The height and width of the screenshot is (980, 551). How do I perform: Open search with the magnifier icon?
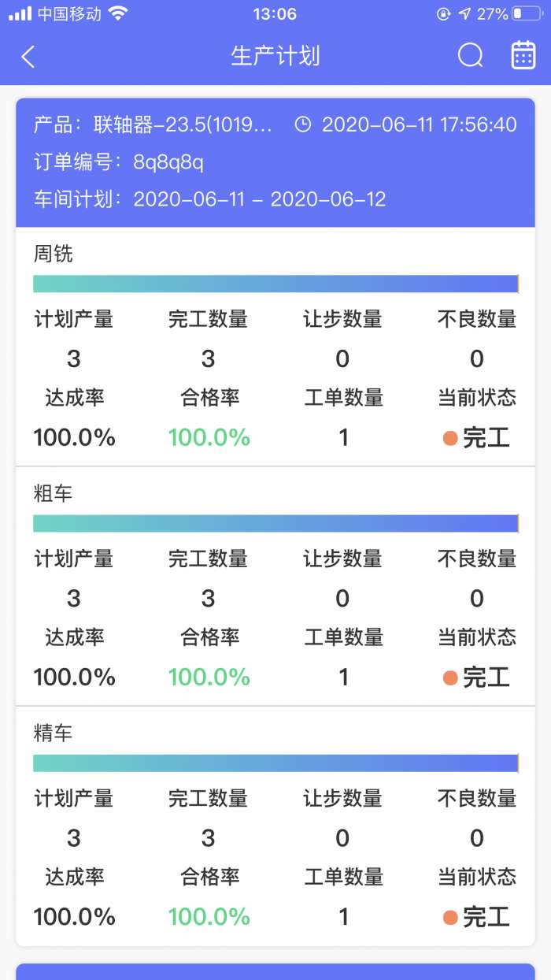click(x=470, y=56)
